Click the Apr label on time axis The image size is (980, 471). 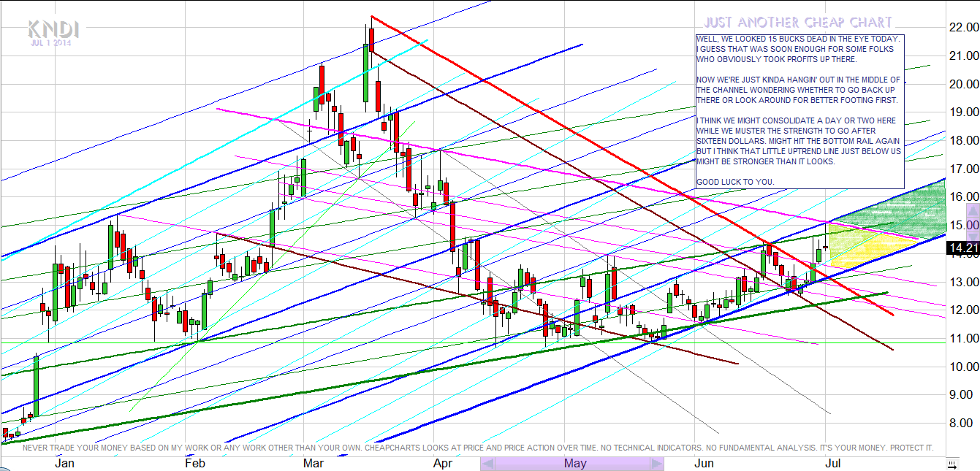point(444,464)
